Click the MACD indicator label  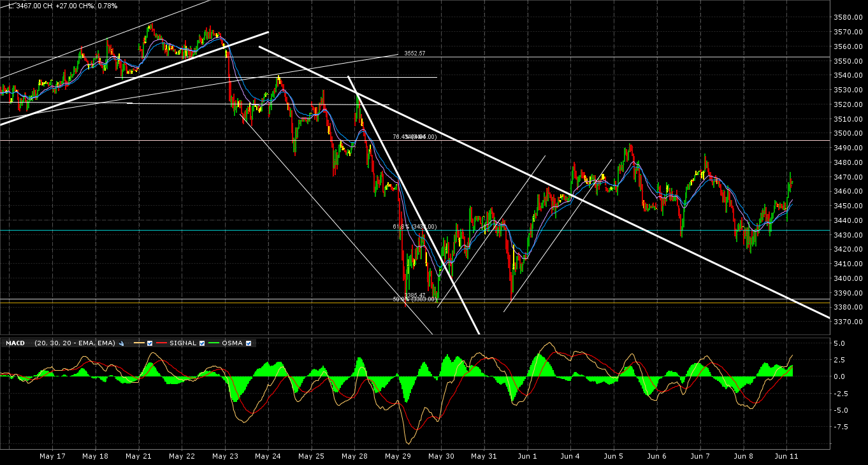(15, 343)
